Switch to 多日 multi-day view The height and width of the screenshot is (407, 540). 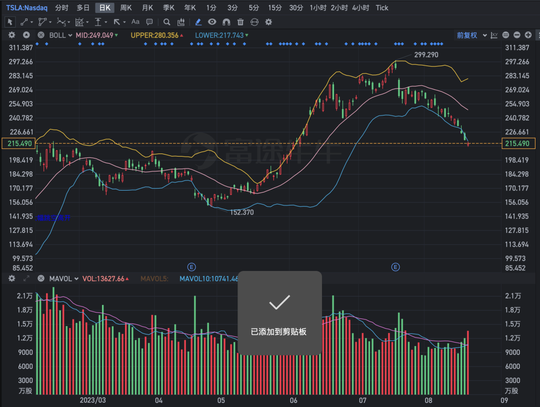click(x=83, y=8)
